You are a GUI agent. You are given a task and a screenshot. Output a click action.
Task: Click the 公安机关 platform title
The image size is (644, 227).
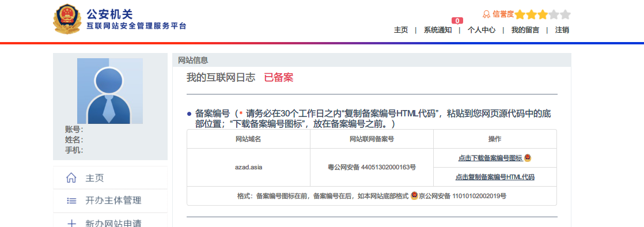point(109,14)
